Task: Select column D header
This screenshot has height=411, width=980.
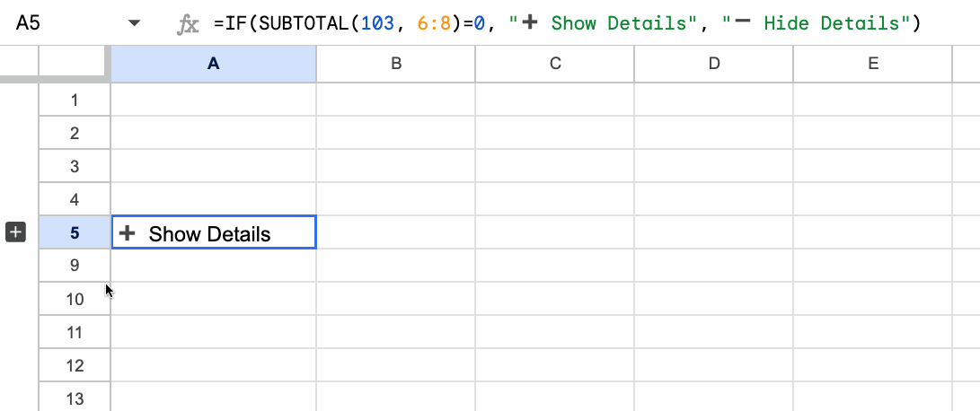Action: pos(713,63)
